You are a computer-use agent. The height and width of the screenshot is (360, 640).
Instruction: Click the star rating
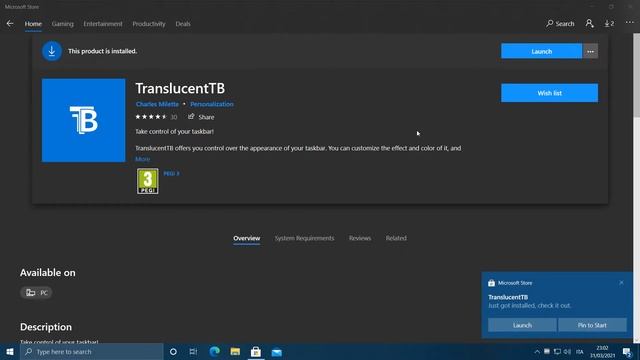(x=151, y=117)
